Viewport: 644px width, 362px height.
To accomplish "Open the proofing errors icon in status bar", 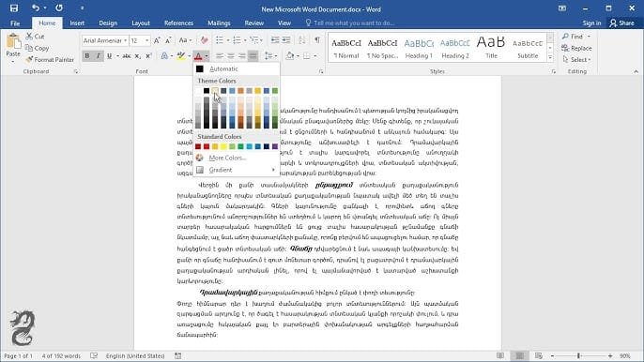I will tap(94, 355).
